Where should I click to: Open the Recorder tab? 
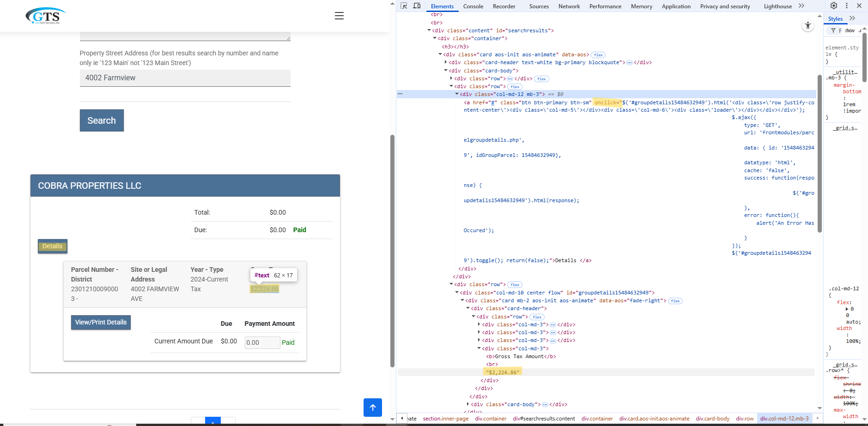point(504,6)
